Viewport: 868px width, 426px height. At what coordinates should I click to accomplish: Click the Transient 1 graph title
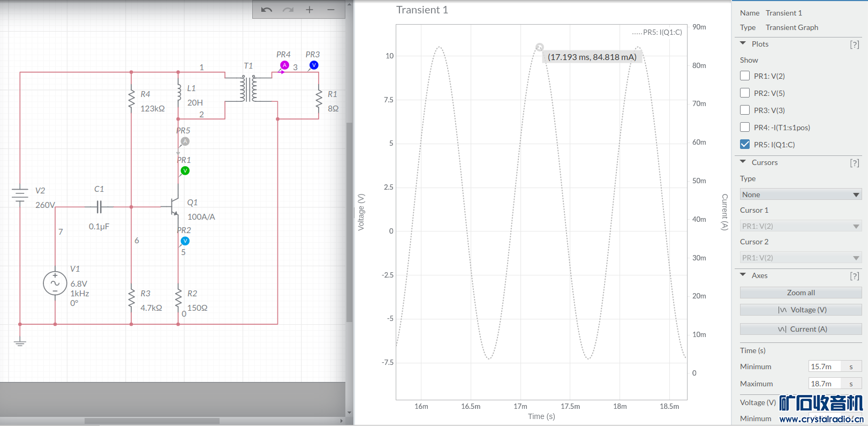(422, 10)
